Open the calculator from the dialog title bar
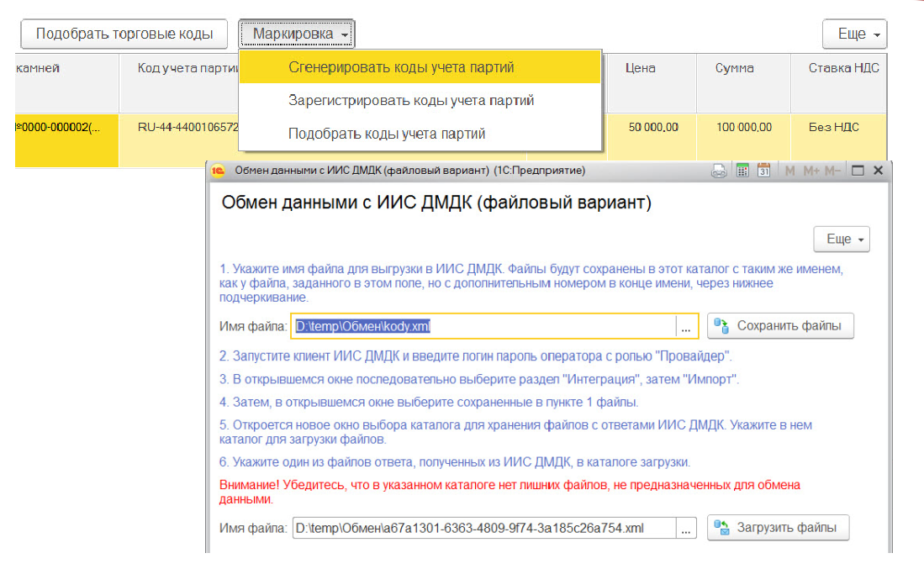The image size is (924, 569). (742, 171)
